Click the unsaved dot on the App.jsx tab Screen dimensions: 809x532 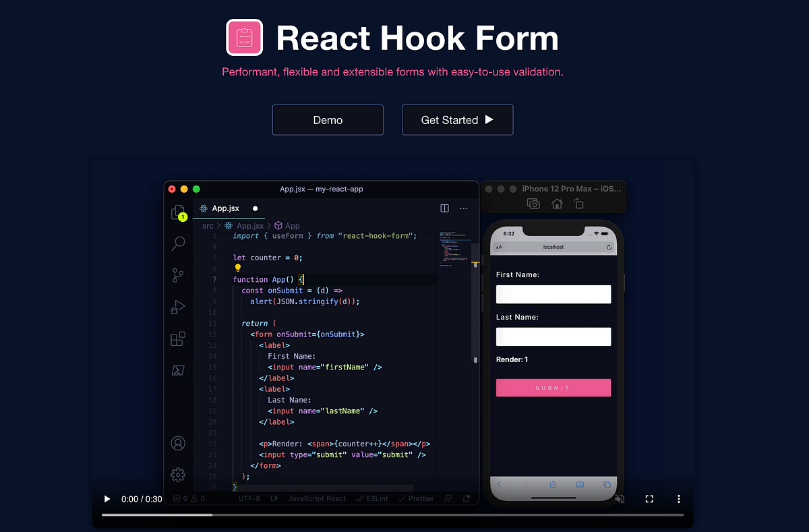(x=255, y=209)
